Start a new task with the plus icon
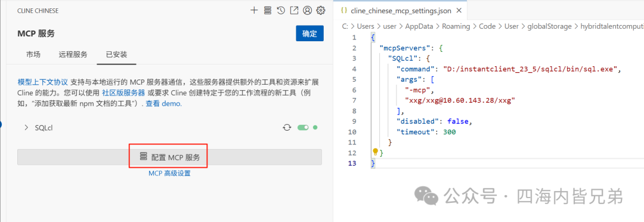The width and height of the screenshot is (644, 222). coord(254,11)
